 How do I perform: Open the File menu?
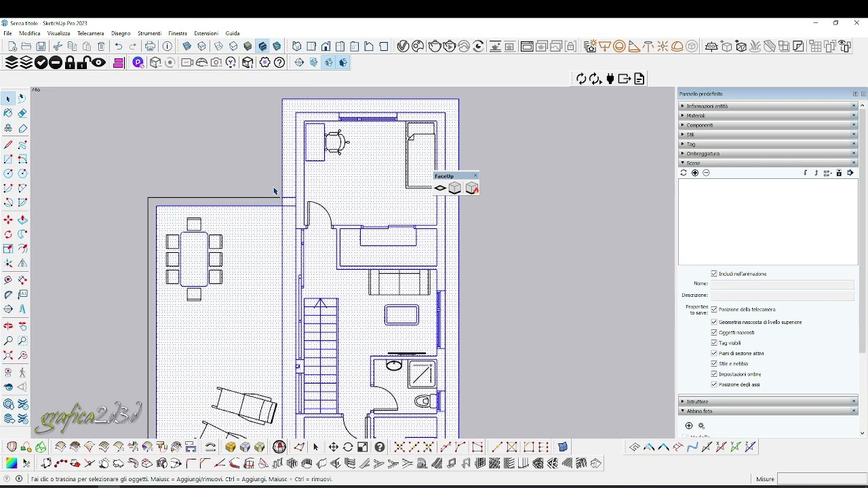(7, 33)
